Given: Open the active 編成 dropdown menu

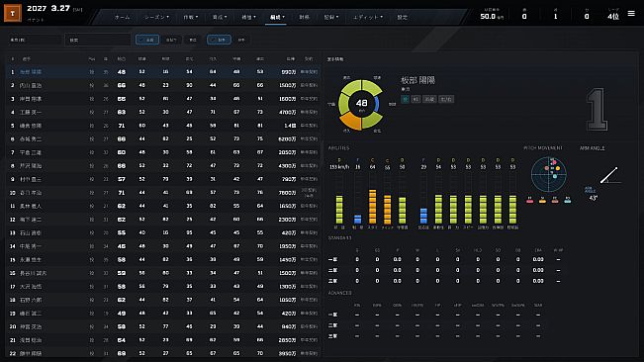Looking at the screenshot, I should (x=277, y=17).
